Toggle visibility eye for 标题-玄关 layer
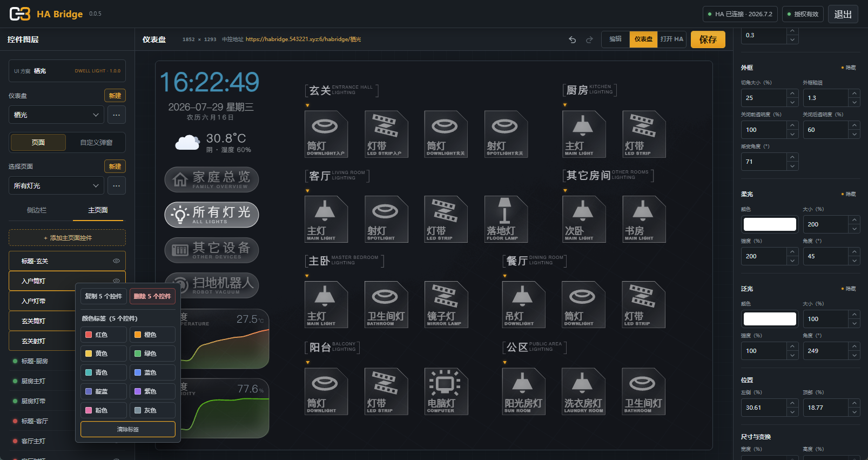Screen dimensions: 868x460 [116, 261]
